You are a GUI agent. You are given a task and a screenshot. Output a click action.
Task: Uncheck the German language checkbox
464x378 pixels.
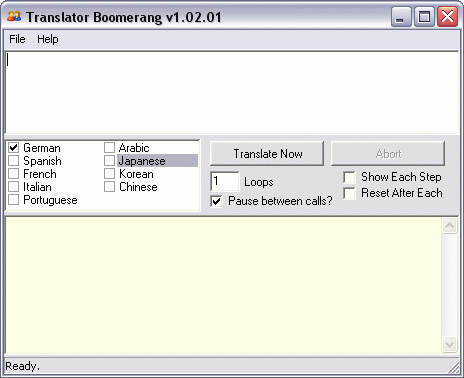click(x=14, y=147)
